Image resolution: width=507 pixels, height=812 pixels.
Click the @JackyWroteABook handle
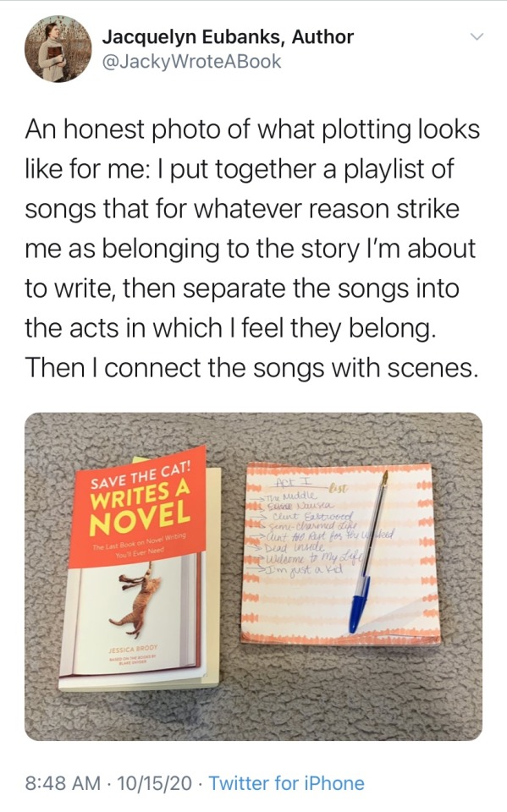(192, 61)
